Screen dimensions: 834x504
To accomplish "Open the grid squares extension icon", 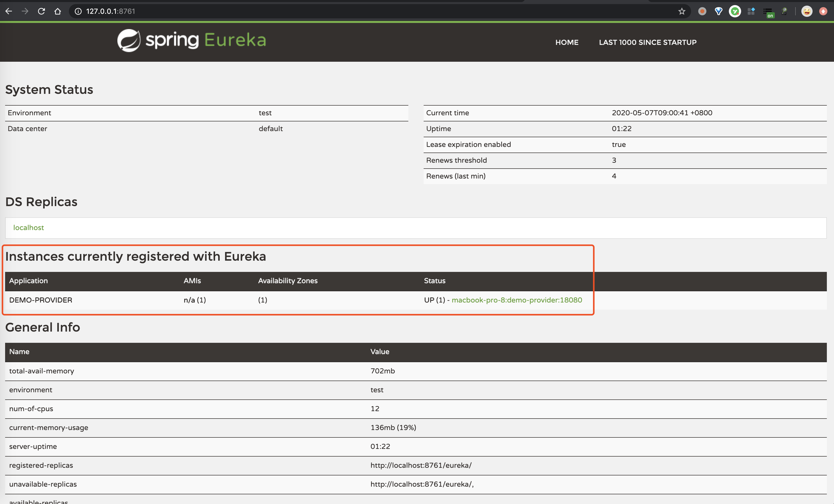I will 751,11.
